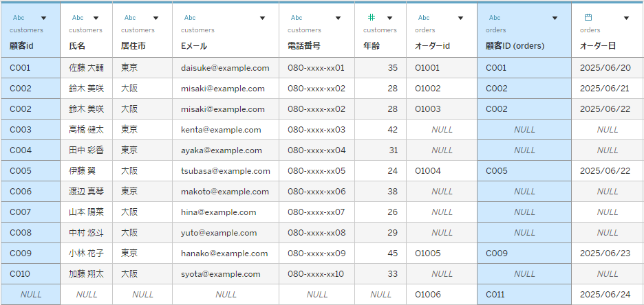Click order date cell 2025/06/21
The height and width of the screenshot is (305, 644).
coord(608,88)
